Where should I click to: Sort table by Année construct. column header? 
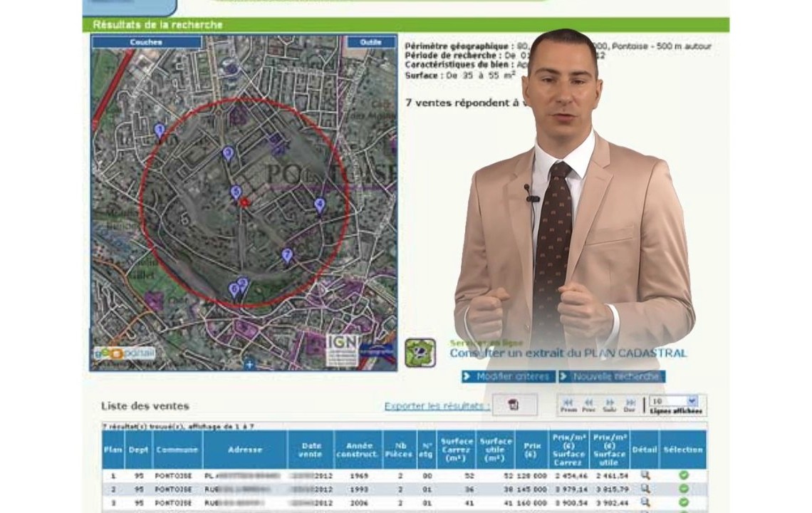coord(358,450)
